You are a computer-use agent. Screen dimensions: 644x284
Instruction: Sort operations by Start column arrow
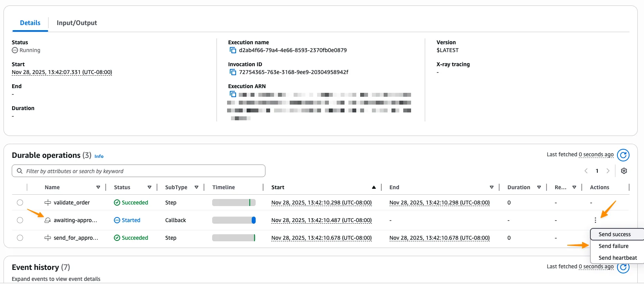click(x=374, y=187)
